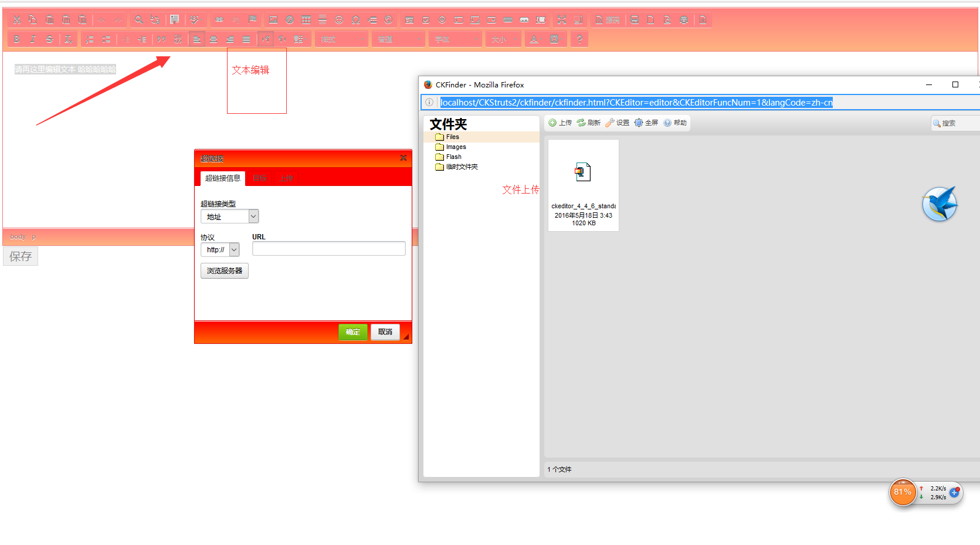The width and height of the screenshot is (980, 545).
Task: Open the 超链接类型 link type dropdown
Action: (229, 216)
